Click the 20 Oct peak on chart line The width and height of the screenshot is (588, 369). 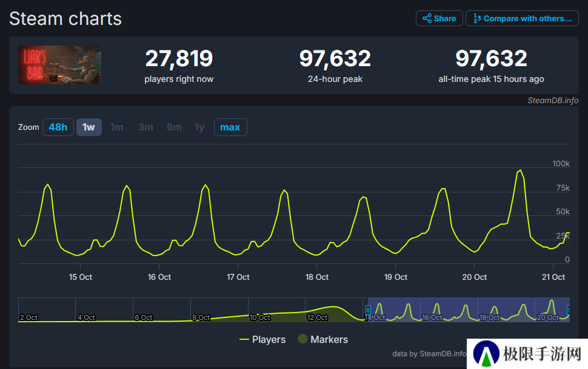point(520,171)
